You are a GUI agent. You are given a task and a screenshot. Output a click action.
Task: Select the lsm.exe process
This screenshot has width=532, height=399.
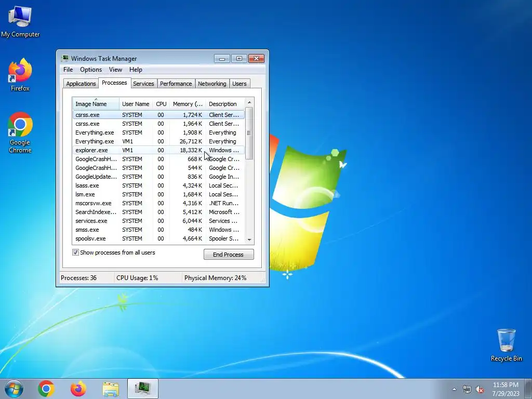158,194
